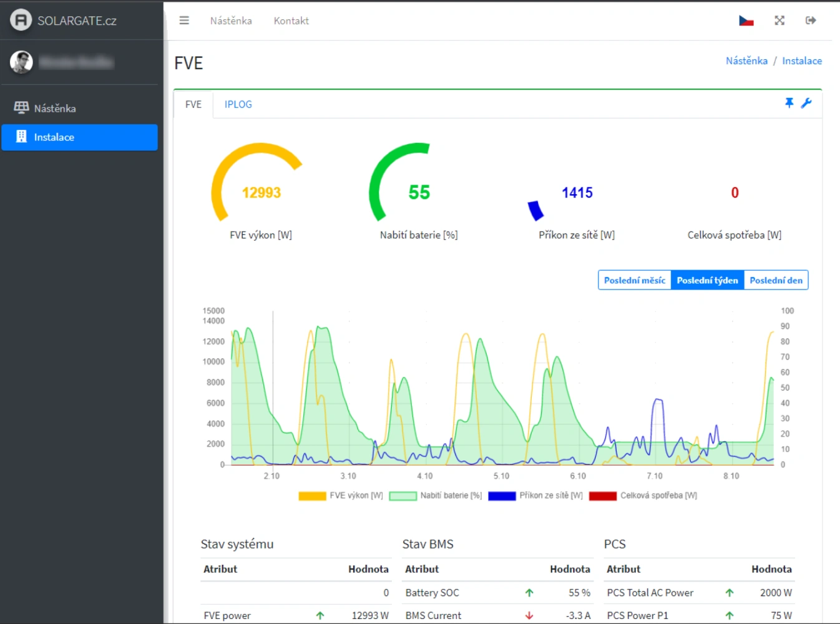Open the FVE tab
Screen dimensions: 840x624
coord(193,104)
